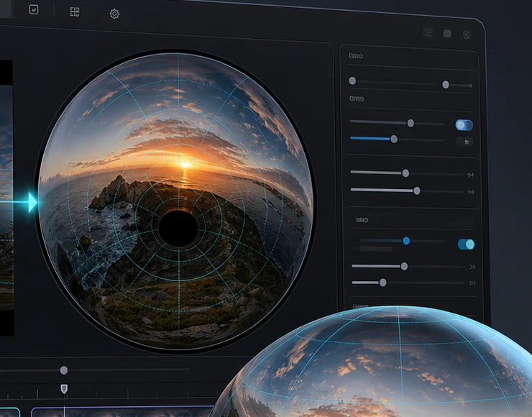Click the framed-image icon above the settings panel
Screen dimensions: 532x417
(428, 32)
